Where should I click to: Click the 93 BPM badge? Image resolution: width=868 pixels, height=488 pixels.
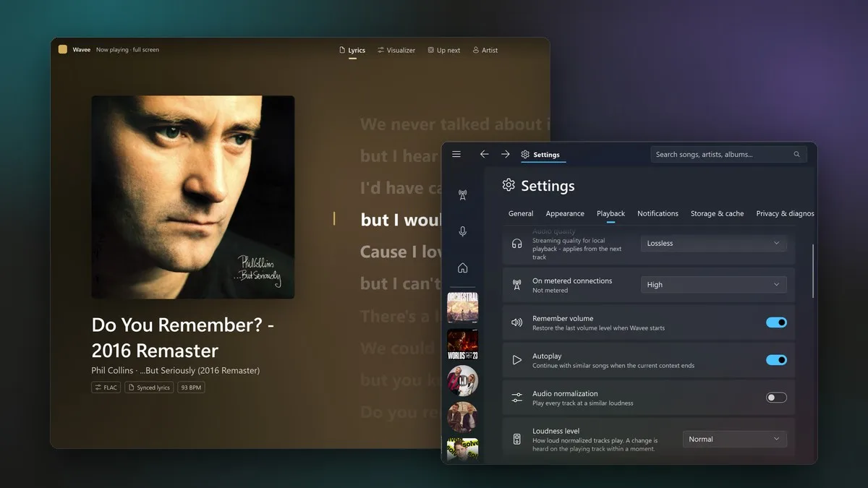[191, 388]
